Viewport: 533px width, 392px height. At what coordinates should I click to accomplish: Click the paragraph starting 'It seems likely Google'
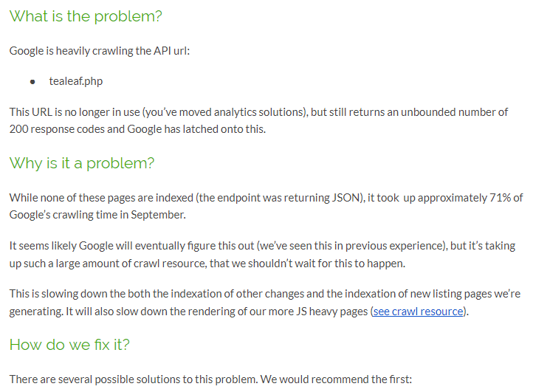click(x=262, y=255)
